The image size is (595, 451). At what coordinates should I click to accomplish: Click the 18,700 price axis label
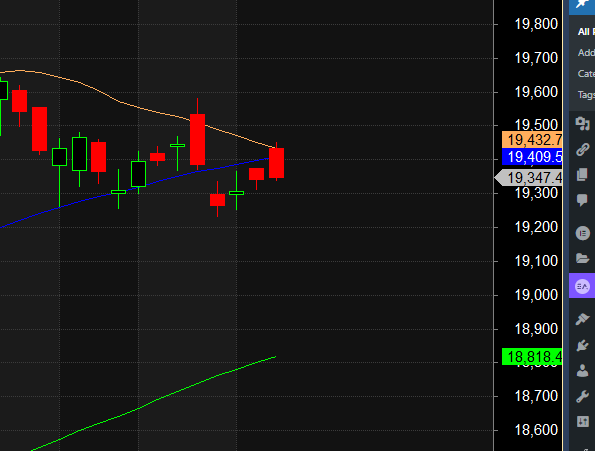pyautogui.click(x=536, y=396)
